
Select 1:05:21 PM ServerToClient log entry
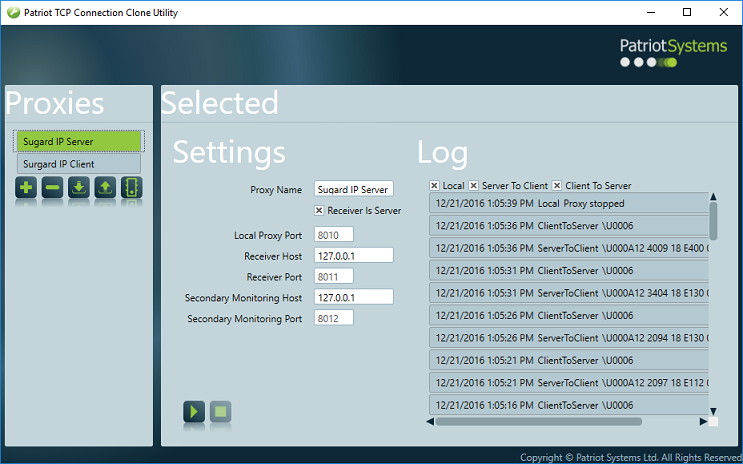[x=569, y=382]
